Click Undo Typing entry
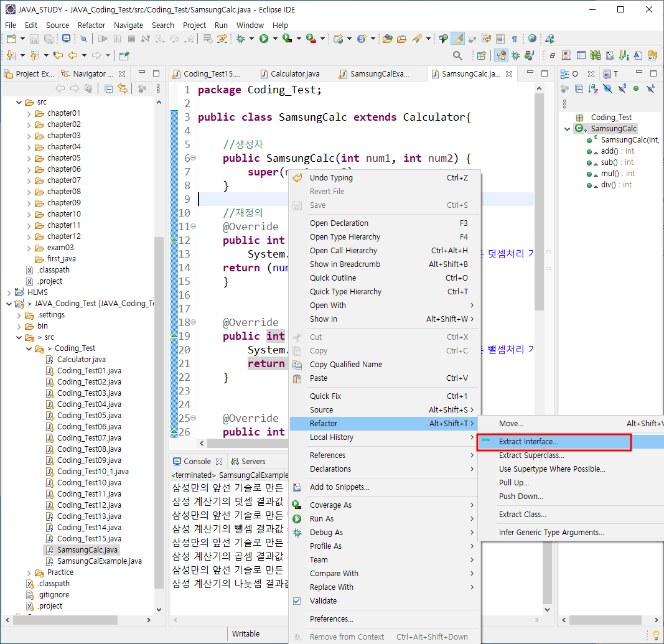The width and height of the screenshot is (664, 644). click(385, 178)
